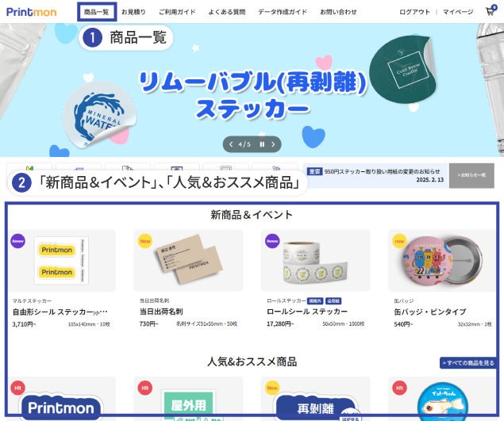The height and width of the screenshot is (421, 504).
Task: Click the 自由形シール ステッカー product image
Action: 62,261
